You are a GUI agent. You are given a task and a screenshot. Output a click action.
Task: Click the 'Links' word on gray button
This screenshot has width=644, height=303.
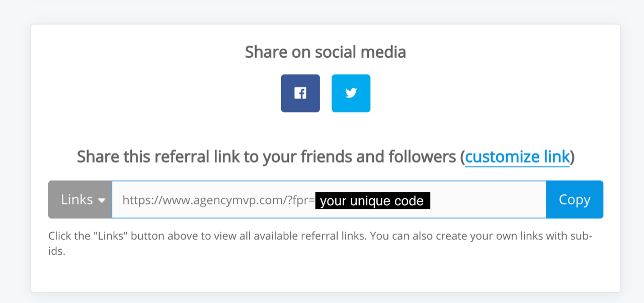coord(77,200)
